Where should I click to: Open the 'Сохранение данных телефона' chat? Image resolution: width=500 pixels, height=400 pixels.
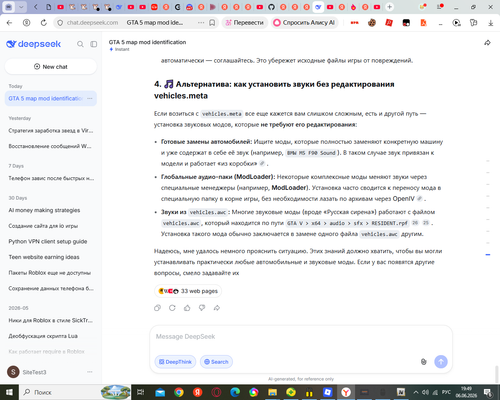[51, 288]
